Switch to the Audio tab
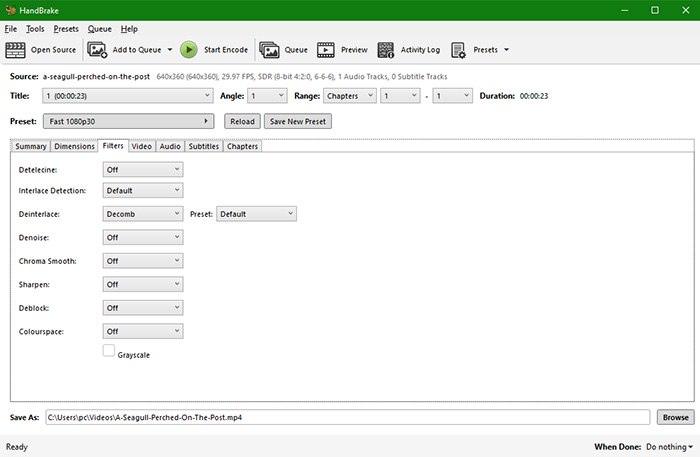This screenshot has width=700, height=457. pyautogui.click(x=170, y=146)
